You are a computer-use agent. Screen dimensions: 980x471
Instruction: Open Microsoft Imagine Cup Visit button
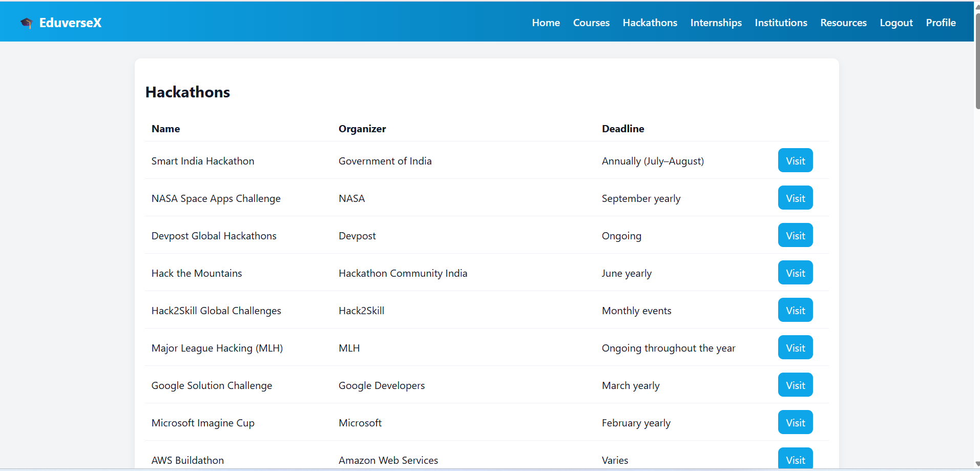(x=795, y=422)
